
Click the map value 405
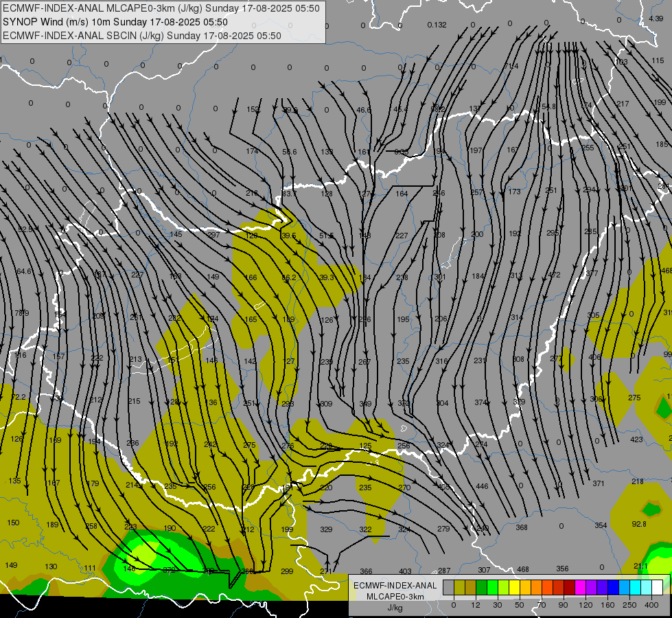click(x=443, y=487)
